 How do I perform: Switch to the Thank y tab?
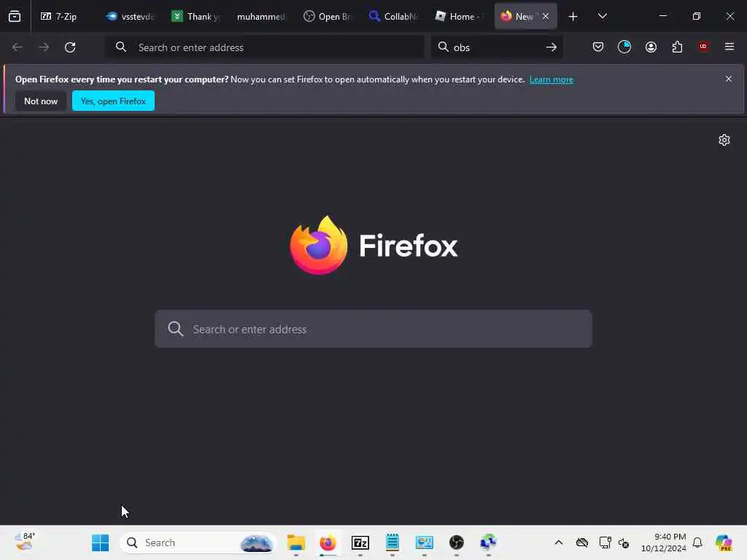pyautogui.click(x=196, y=16)
